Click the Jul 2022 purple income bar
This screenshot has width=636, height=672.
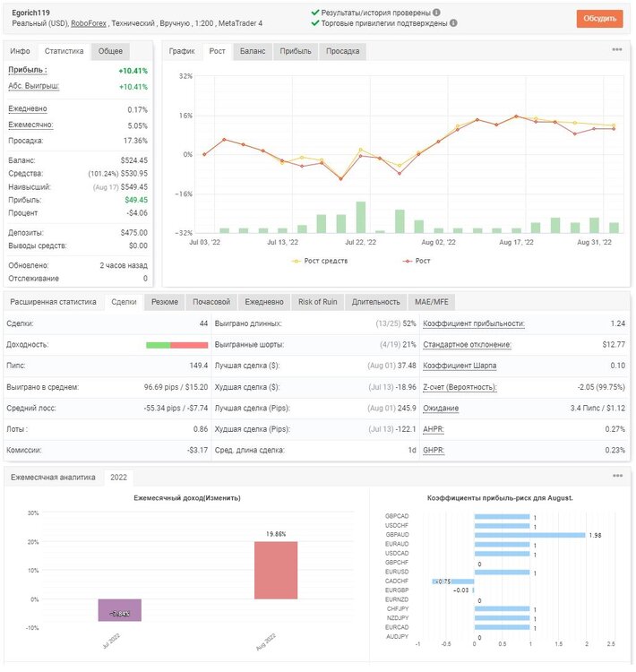click(119, 610)
